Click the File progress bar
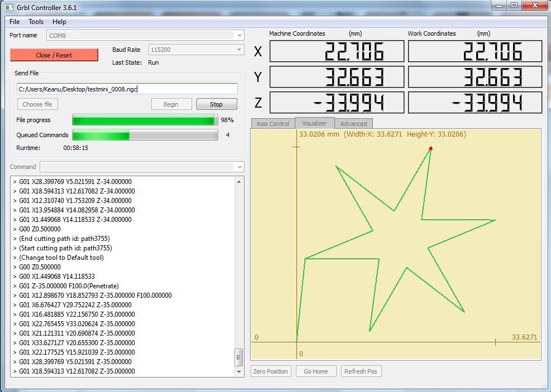The width and height of the screenshot is (551, 392). [145, 120]
